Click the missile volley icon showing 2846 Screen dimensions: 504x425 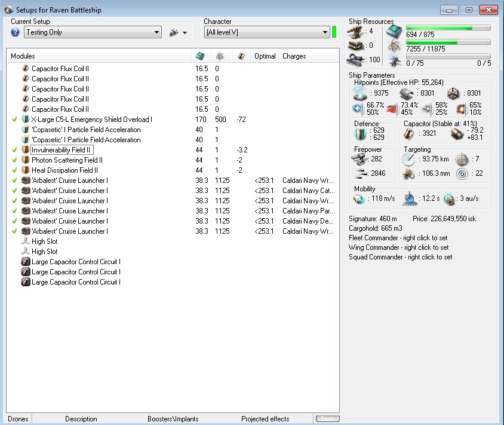pyautogui.click(x=359, y=174)
